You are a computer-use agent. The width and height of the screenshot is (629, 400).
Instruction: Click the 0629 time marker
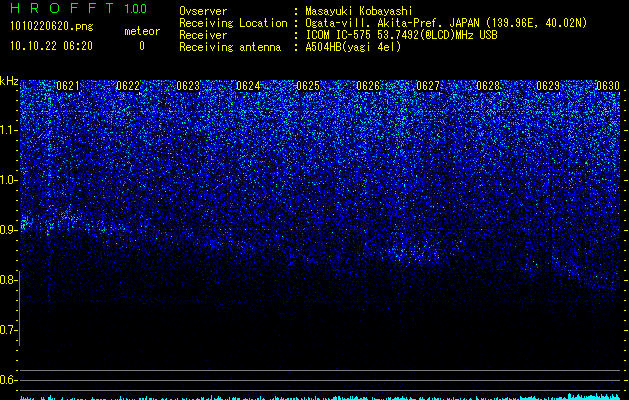[548, 86]
